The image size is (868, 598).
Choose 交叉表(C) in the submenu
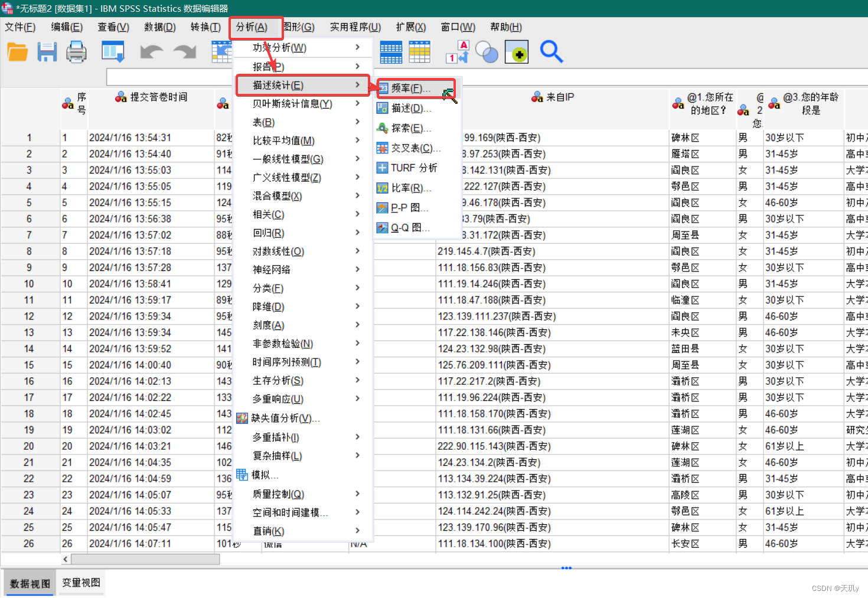[x=416, y=148]
